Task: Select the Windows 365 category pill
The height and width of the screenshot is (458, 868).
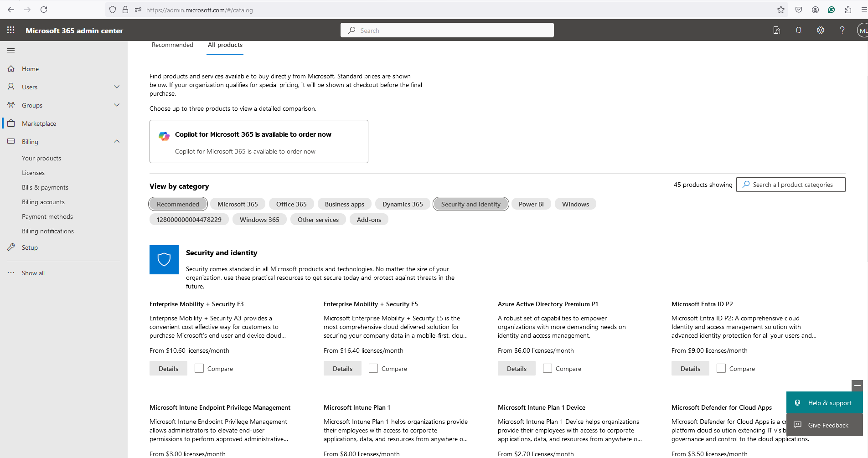Action: point(259,220)
